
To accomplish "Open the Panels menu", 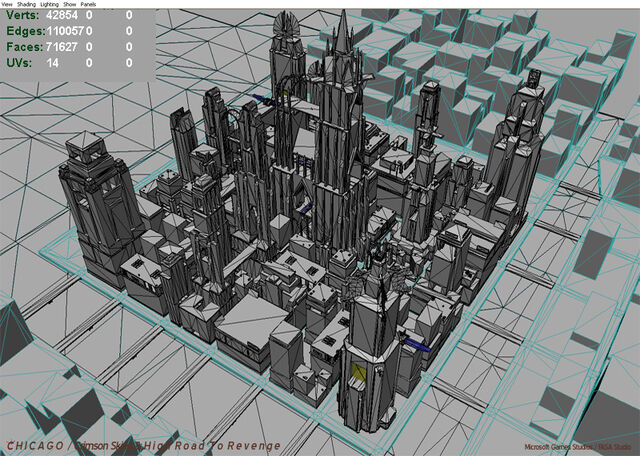I will tap(88, 4).
